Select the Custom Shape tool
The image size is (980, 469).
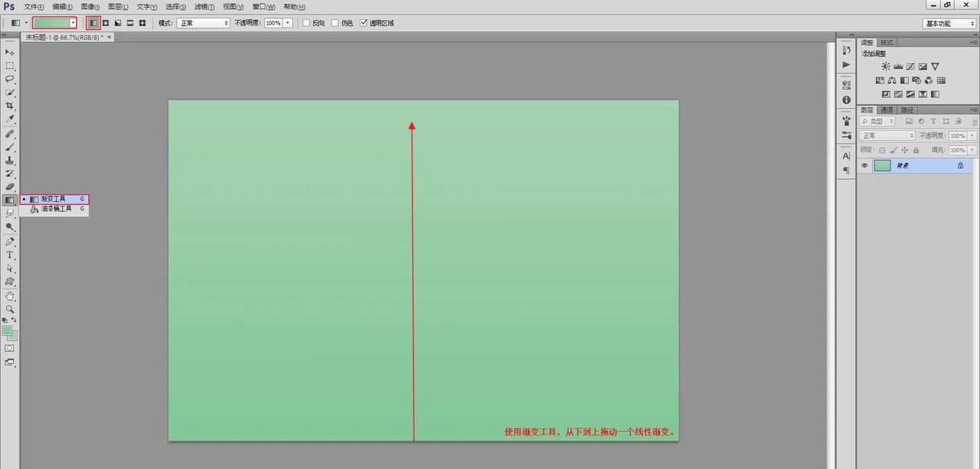coord(10,281)
